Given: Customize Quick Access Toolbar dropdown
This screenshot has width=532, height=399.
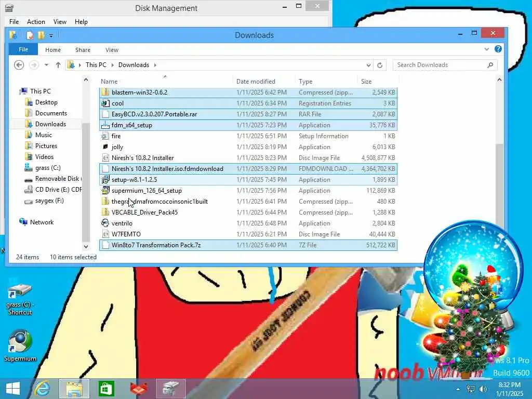Looking at the screenshot, I should tap(51, 35).
